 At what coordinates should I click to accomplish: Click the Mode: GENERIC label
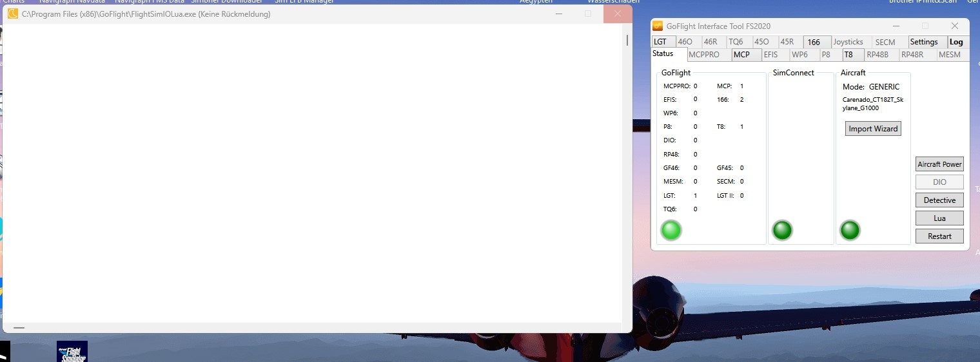point(871,87)
